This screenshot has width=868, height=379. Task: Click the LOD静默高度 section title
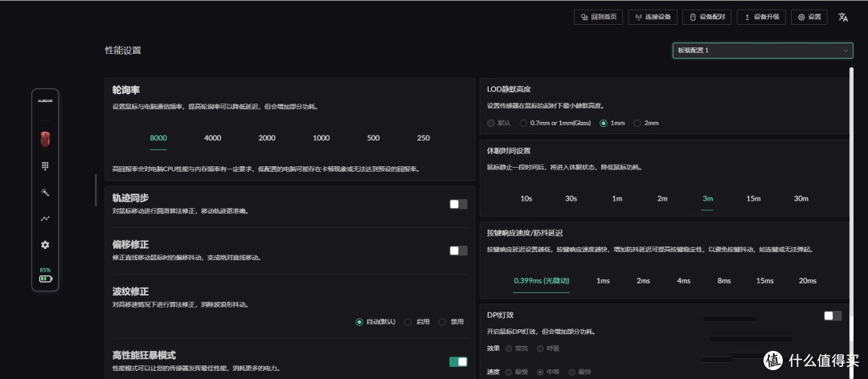(509, 89)
